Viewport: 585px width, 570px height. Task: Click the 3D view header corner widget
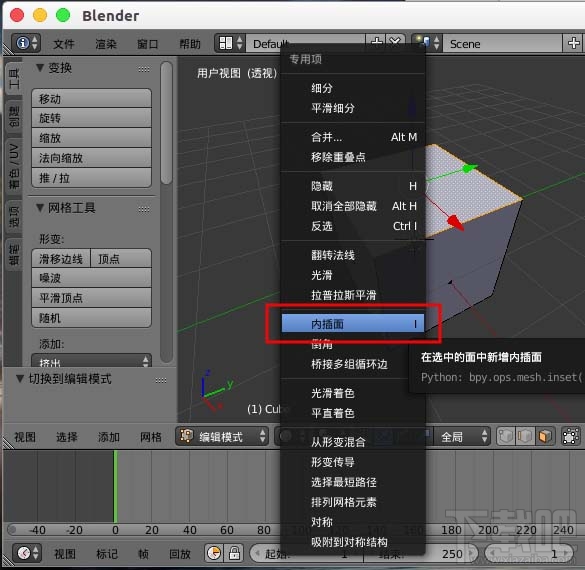(7, 443)
